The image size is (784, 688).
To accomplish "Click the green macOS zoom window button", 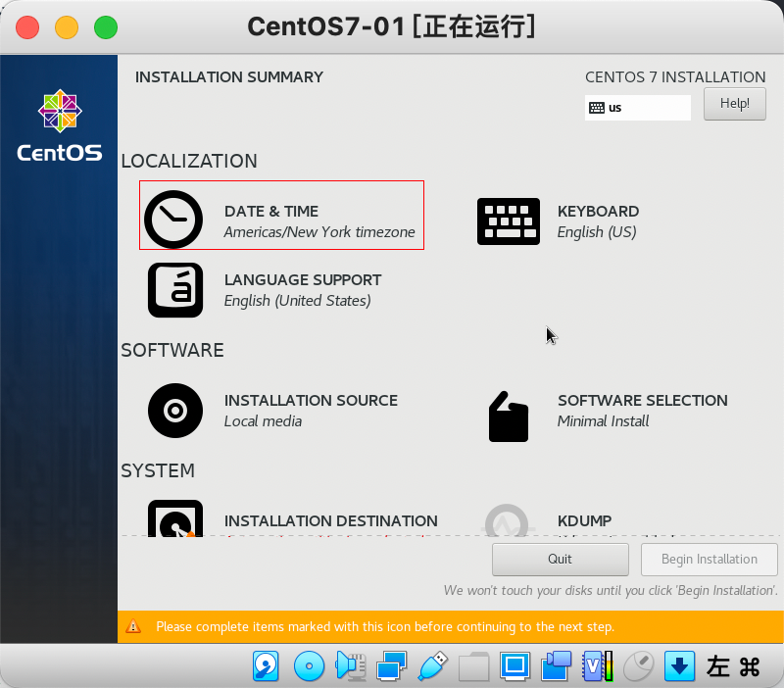I will (x=106, y=27).
